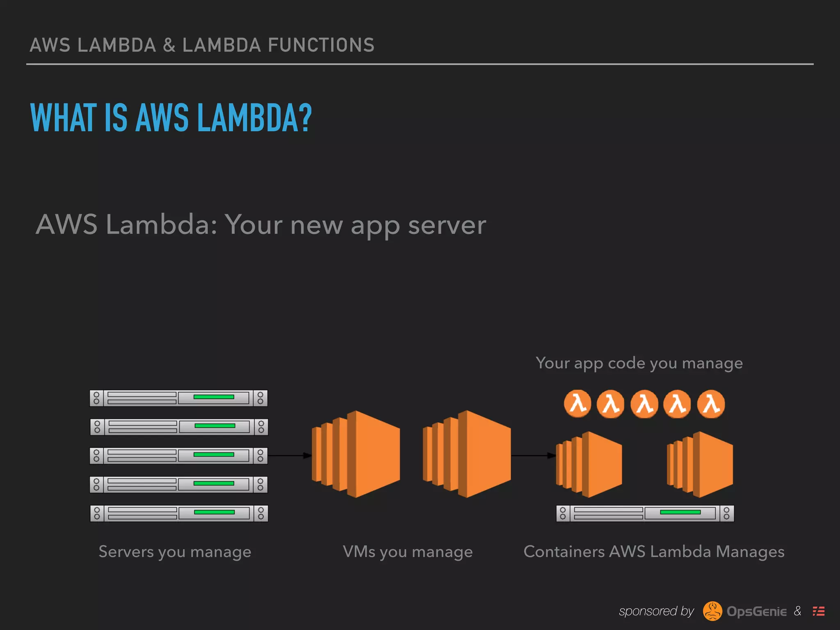Click the bottom server rack in the left stack
Viewport: 840px width, 630px height.
point(178,513)
